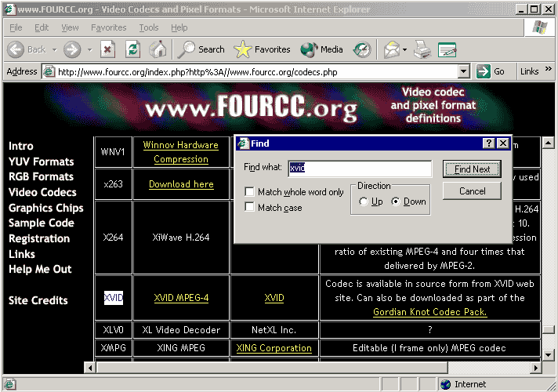
Task: Click the vertical scrollbar up arrow
Action: point(548,143)
